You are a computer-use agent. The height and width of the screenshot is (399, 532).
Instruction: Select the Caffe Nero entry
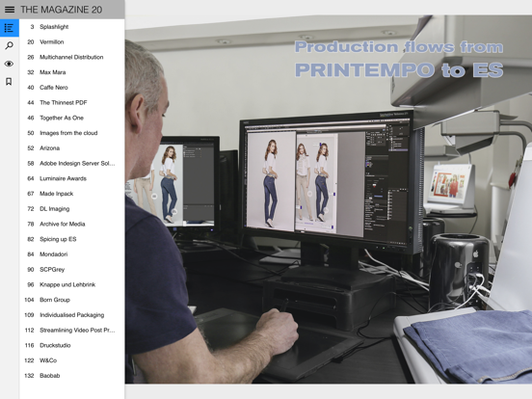[72, 88]
